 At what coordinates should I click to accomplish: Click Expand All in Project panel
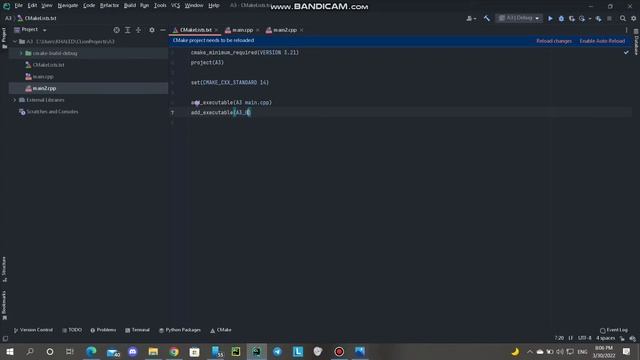point(128,30)
